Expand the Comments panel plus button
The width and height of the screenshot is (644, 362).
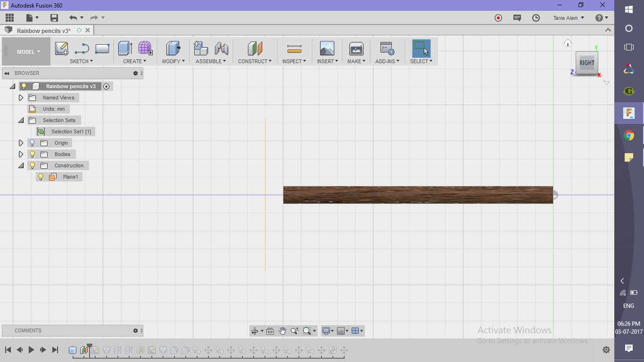pyautogui.click(x=135, y=330)
